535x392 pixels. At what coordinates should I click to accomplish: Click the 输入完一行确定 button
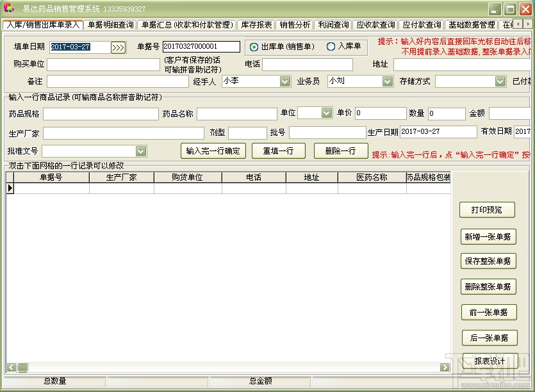[213, 151]
